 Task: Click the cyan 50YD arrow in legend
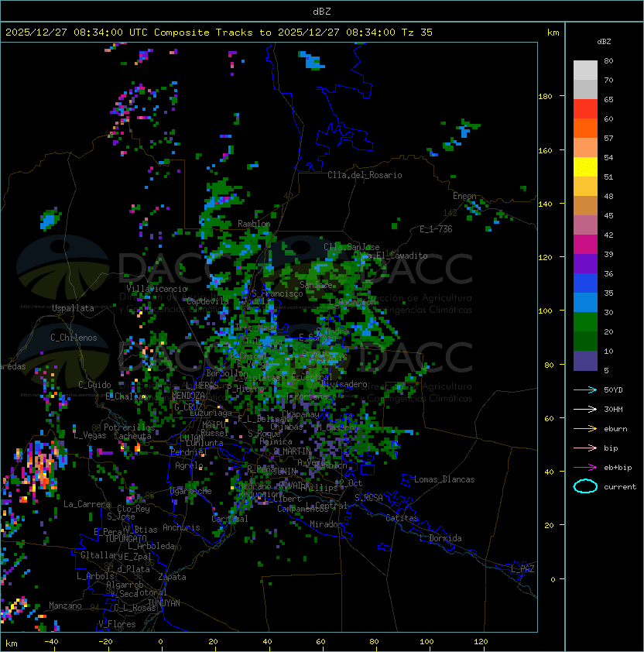point(585,390)
